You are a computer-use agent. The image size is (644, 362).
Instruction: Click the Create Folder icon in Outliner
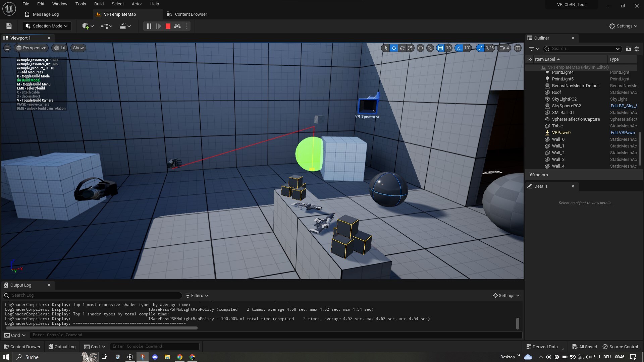click(629, 49)
